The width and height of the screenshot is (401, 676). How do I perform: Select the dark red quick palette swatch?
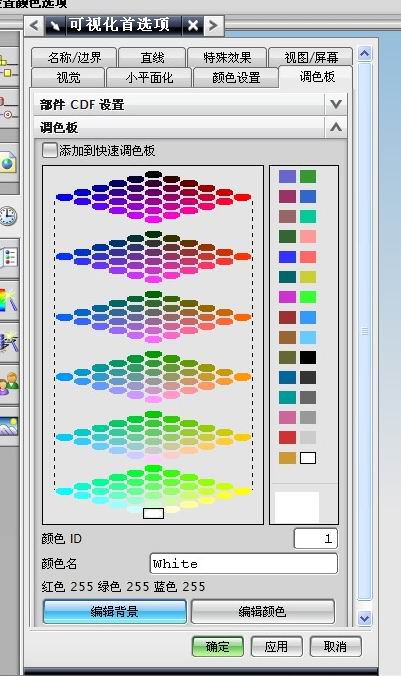coord(287,317)
